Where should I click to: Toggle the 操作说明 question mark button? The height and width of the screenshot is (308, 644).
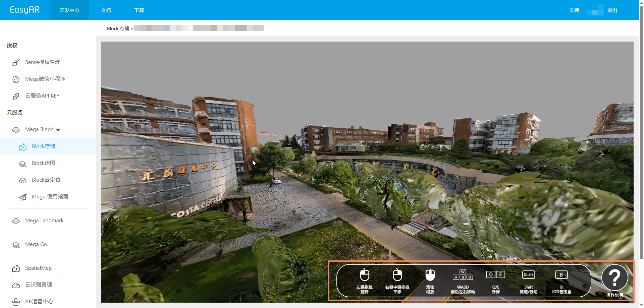[x=615, y=278]
